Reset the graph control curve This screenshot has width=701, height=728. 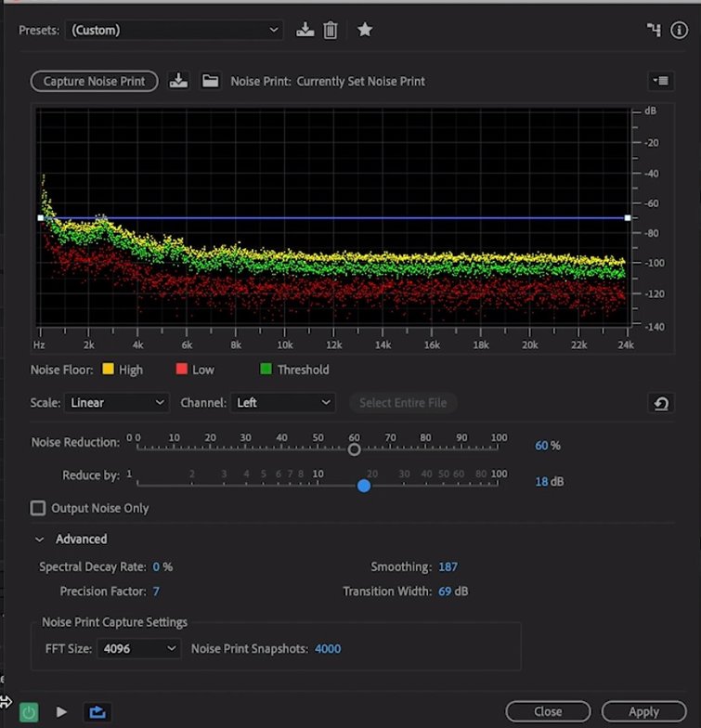pyautogui.click(x=660, y=403)
